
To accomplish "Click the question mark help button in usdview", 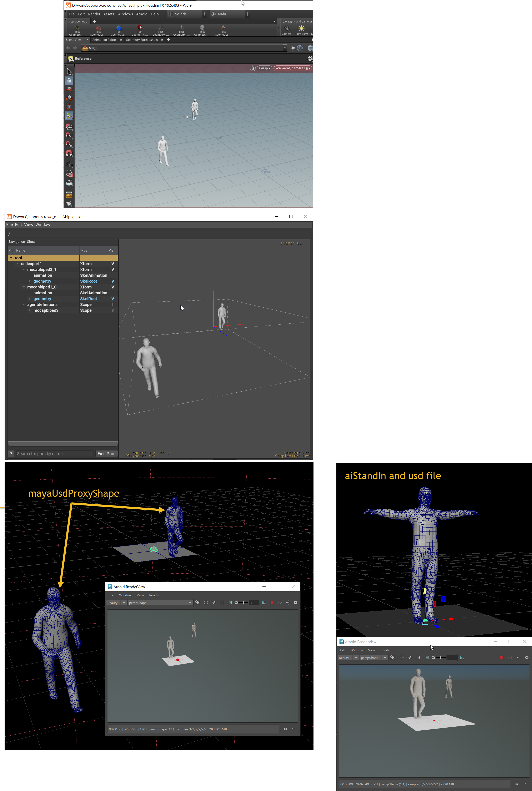I will tap(11, 453).
